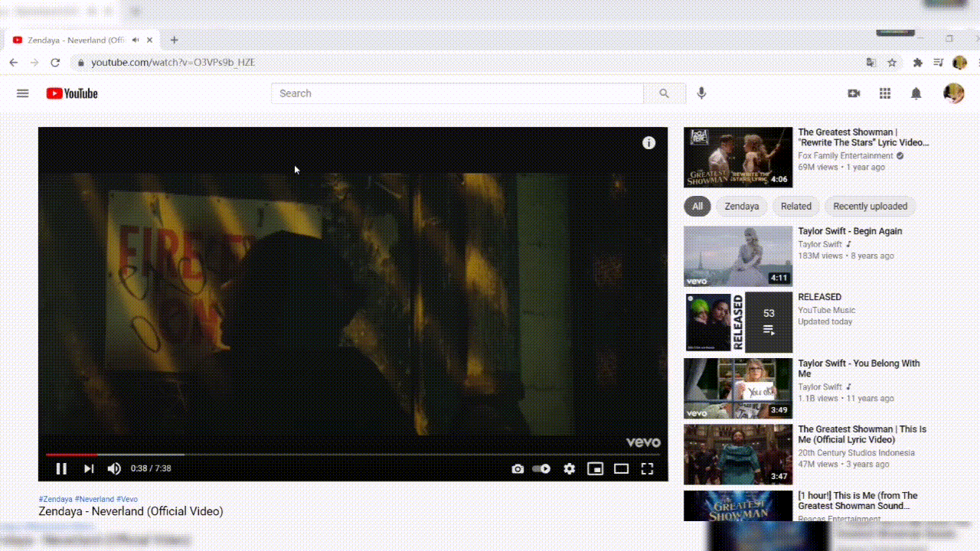This screenshot has width=980, height=551.
Task: Open video player settings gear
Action: click(x=569, y=469)
